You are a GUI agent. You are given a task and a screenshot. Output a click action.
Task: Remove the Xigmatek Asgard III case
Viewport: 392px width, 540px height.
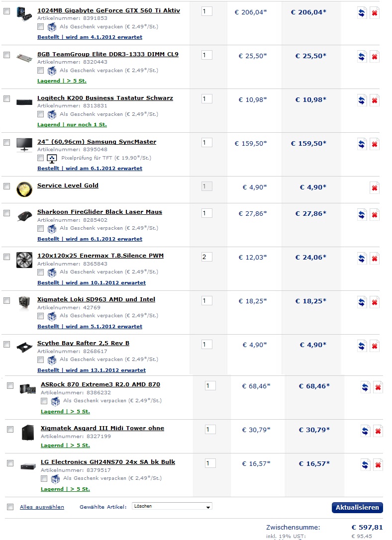378,431
